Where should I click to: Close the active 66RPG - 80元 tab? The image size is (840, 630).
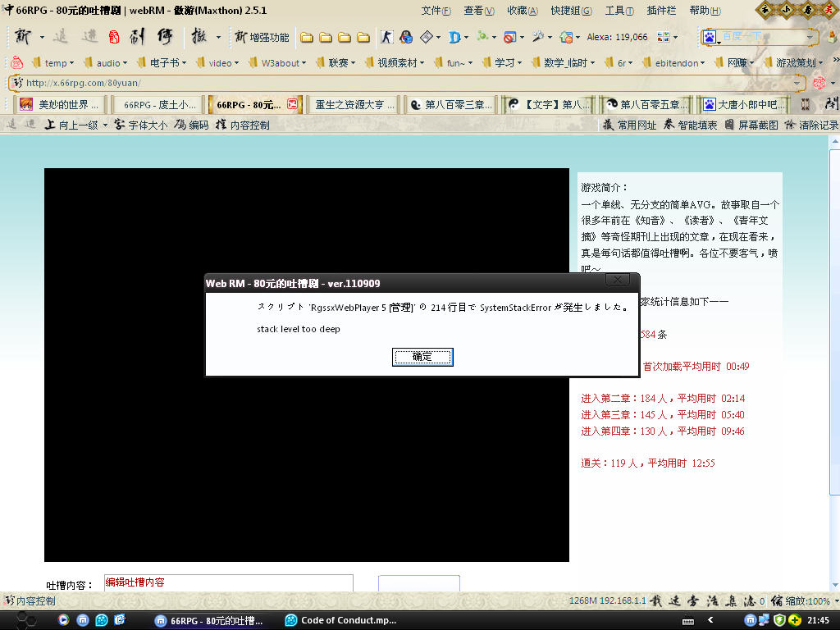tap(292, 104)
